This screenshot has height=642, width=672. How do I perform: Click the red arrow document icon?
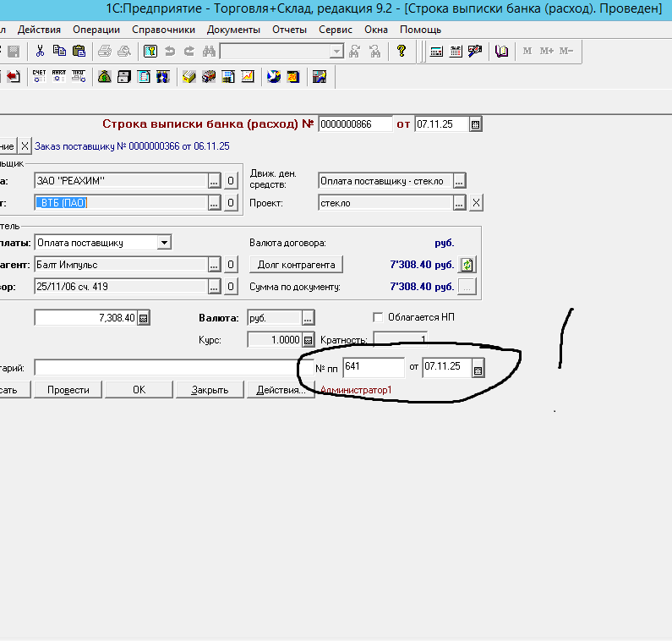(x=14, y=77)
